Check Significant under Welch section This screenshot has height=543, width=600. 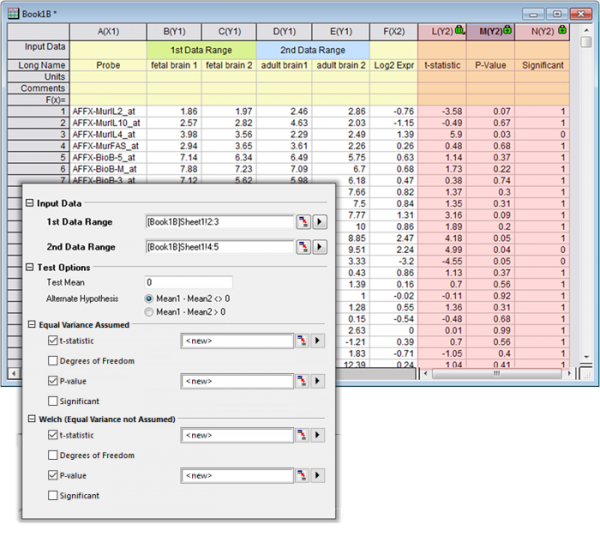click(53, 496)
